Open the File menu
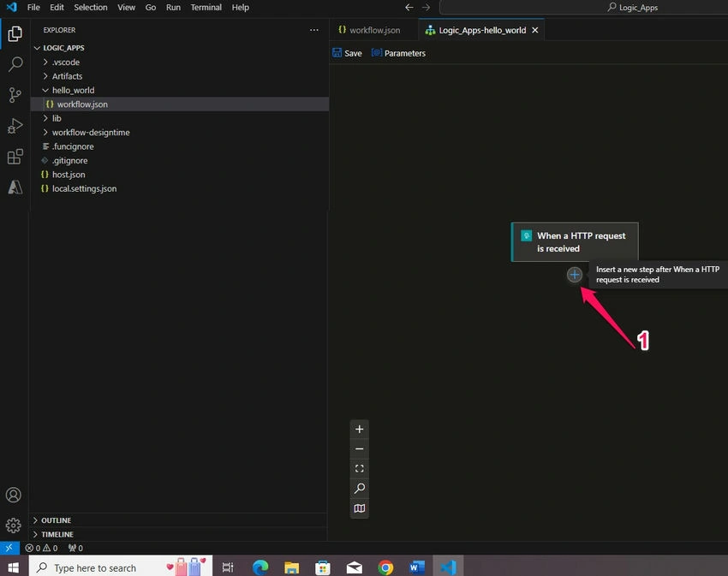Image resolution: width=728 pixels, height=576 pixels. tap(33, 8)
